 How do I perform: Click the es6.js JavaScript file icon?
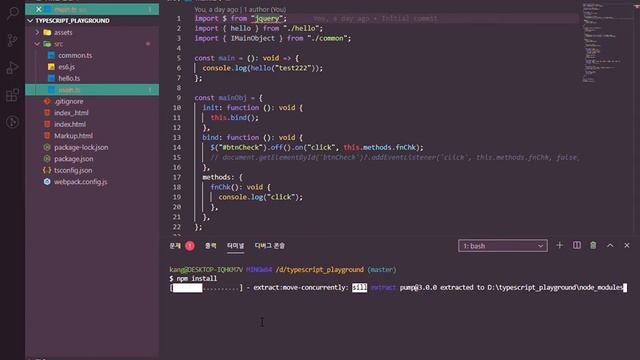click(x=51, y=67)
